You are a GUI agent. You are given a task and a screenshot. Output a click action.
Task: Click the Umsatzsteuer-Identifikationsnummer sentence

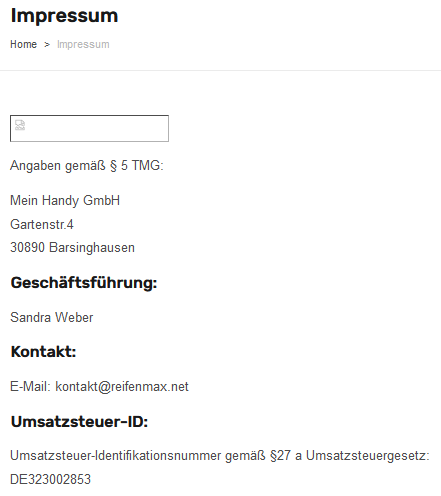220,456
